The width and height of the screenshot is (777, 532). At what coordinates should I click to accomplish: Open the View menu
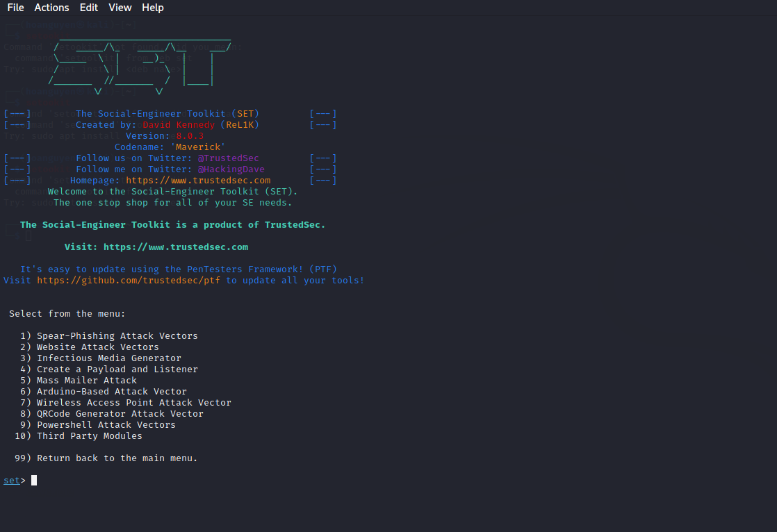pos(120,8)
